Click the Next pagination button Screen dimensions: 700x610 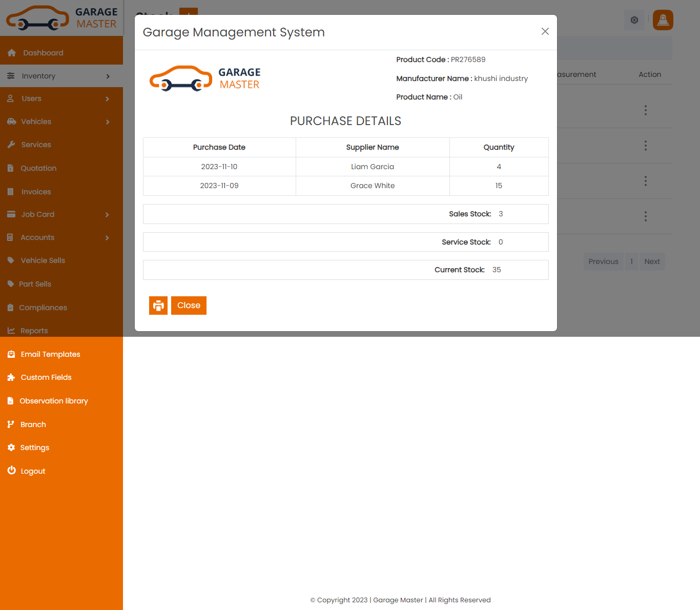click(x=652, y=261)
